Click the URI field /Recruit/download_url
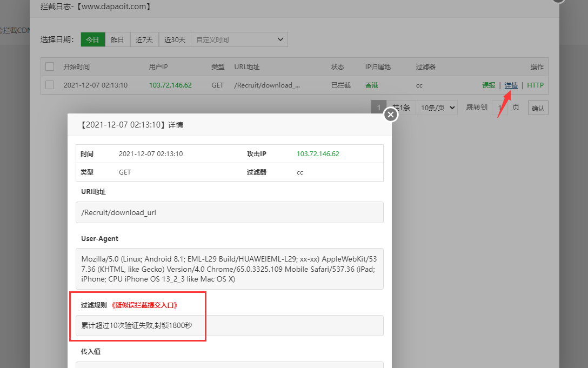Viewport: 588px width, 368px height. (230, 212)
